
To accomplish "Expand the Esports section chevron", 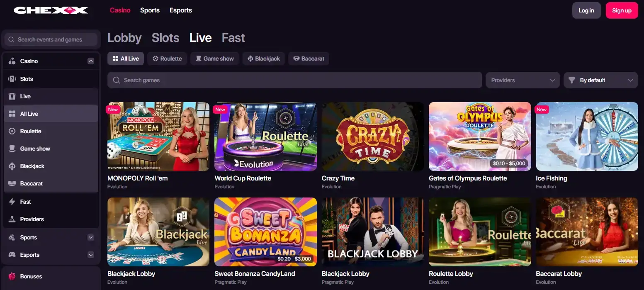I will click(x=91, y=255).
